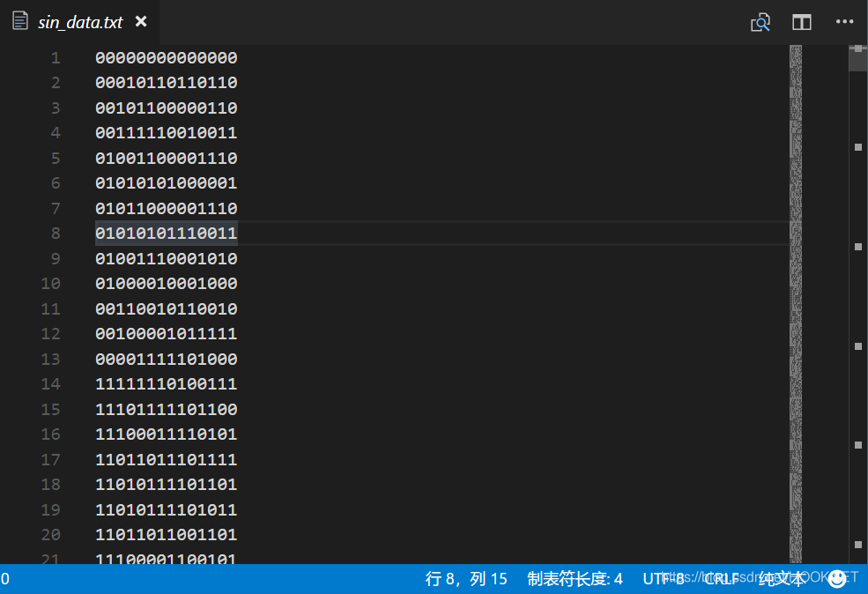
Task: Place cursor on line 13 value 00001111101000
Action: (x=166, y=360)
